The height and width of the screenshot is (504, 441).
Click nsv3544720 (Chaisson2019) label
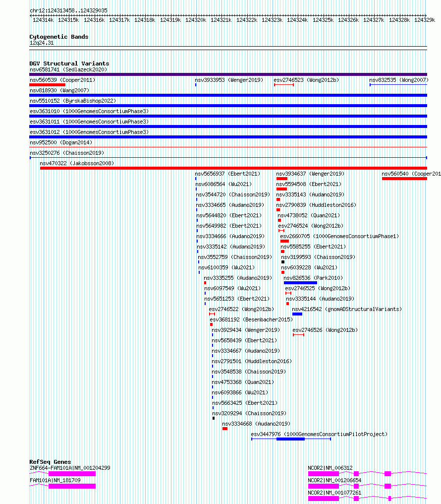(x=233, y=194)
